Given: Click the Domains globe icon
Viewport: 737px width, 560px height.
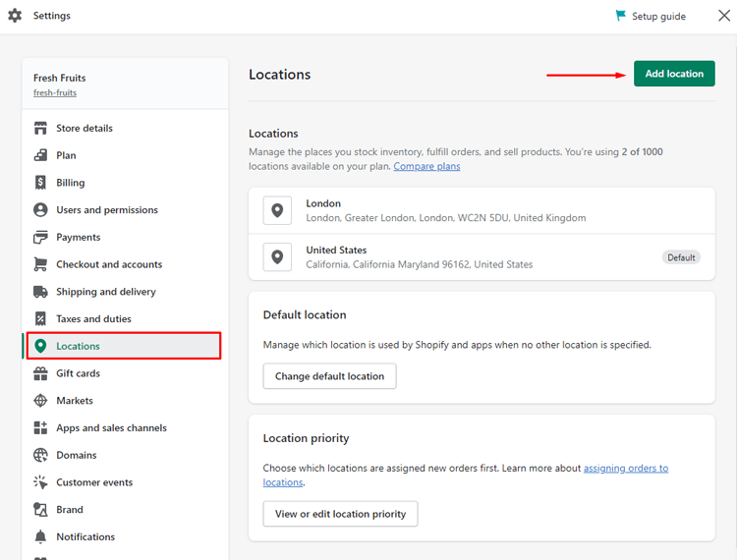Looking at the screenshot, I should pos(40,455).
